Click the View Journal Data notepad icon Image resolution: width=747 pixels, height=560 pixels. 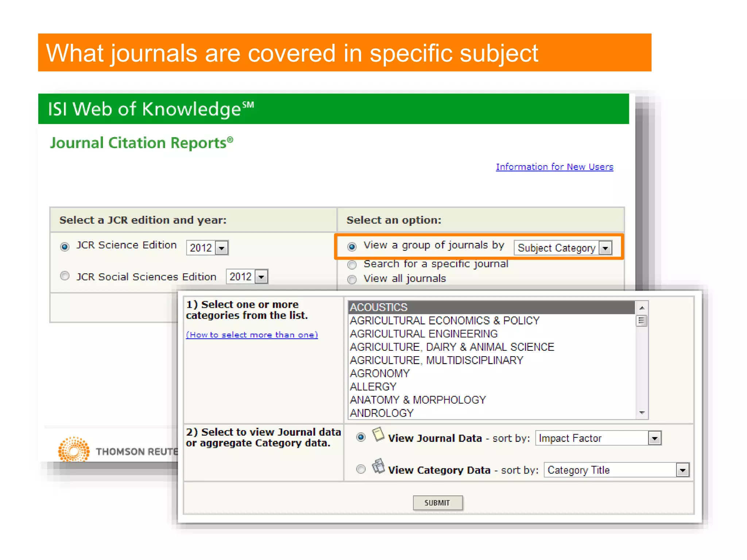click(378, 434)
